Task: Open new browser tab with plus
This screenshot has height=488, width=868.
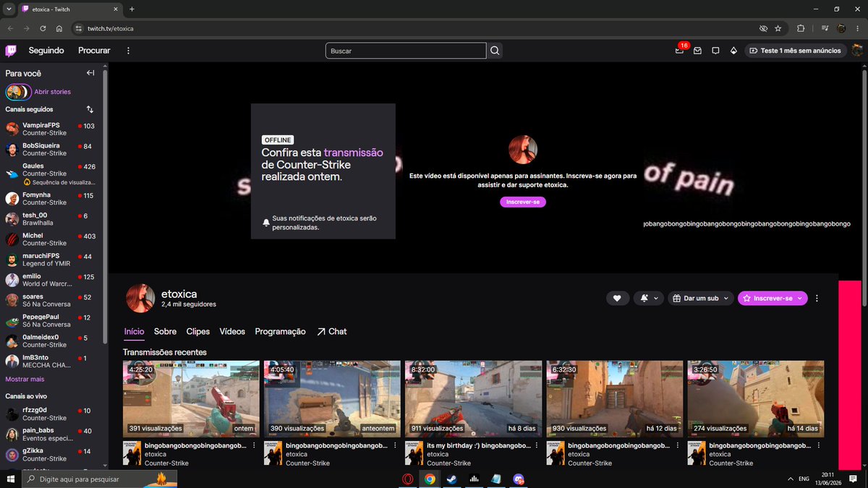Action: (x=132, y=9)
